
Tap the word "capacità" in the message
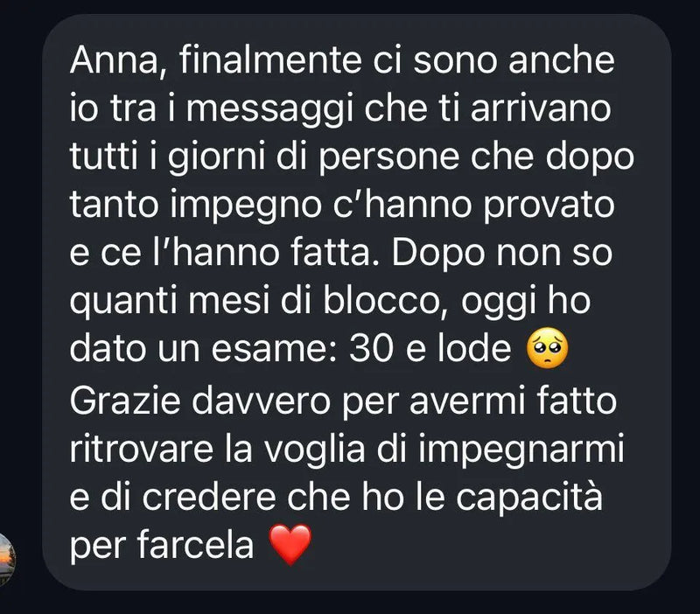(x=529, y=499)
